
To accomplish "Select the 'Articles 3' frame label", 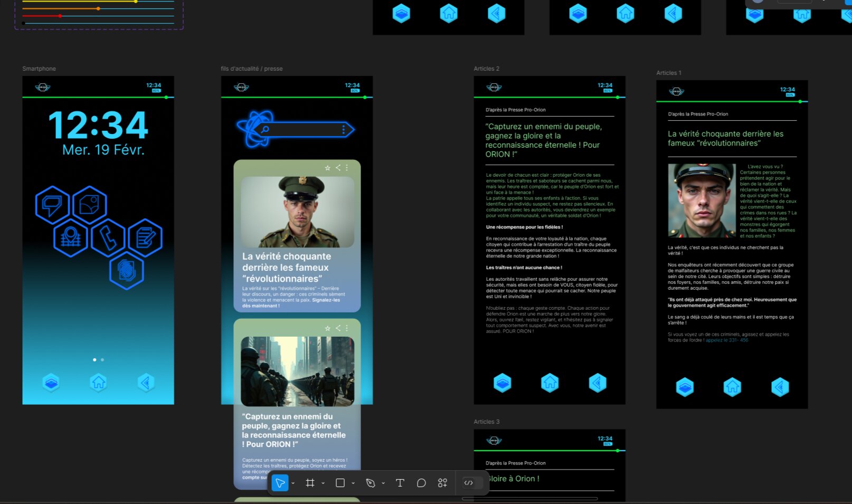I will click(x=487, y=422).
